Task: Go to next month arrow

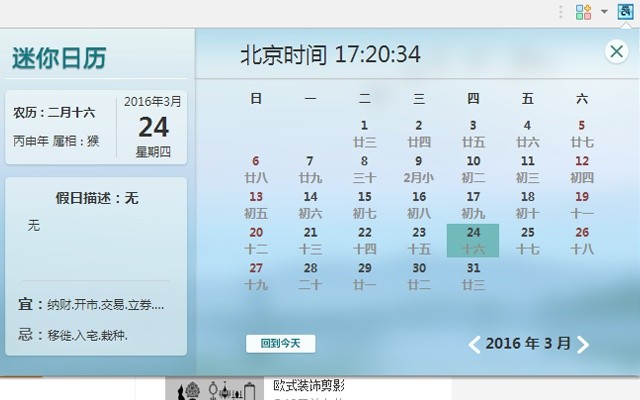Action: coord(583,345)
